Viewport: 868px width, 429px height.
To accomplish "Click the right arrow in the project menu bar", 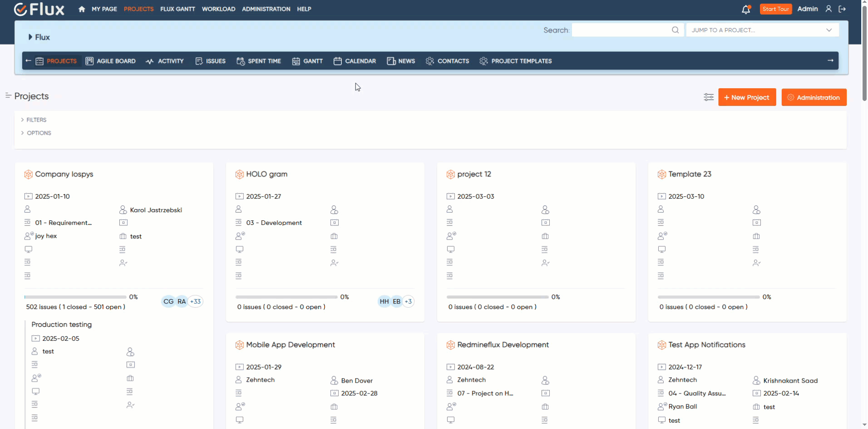I will click(x=830, y=60).
